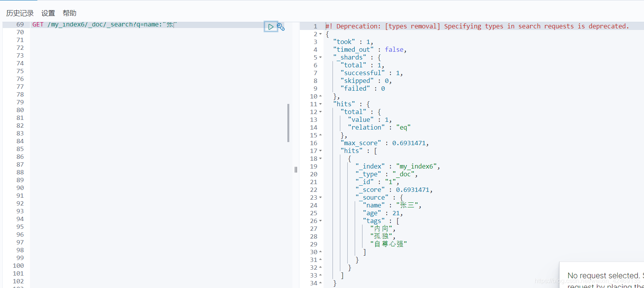This screenshot has height=288, width=644.
Task: Click the tag value "自尊心强"
Action: coord(389,244)
